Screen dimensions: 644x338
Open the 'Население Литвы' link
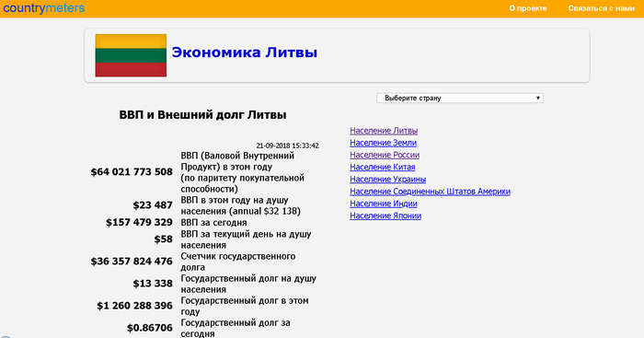(x=384, y=131)
